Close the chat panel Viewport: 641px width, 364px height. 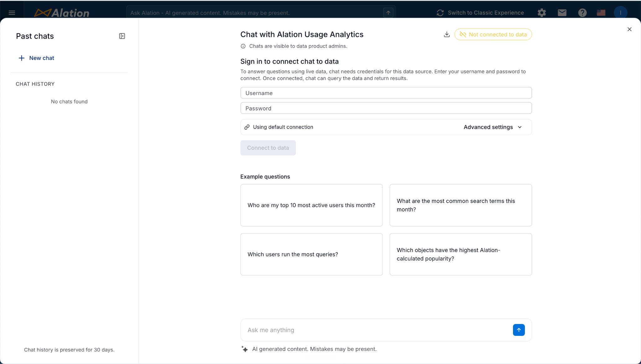(x=629, y=29)
